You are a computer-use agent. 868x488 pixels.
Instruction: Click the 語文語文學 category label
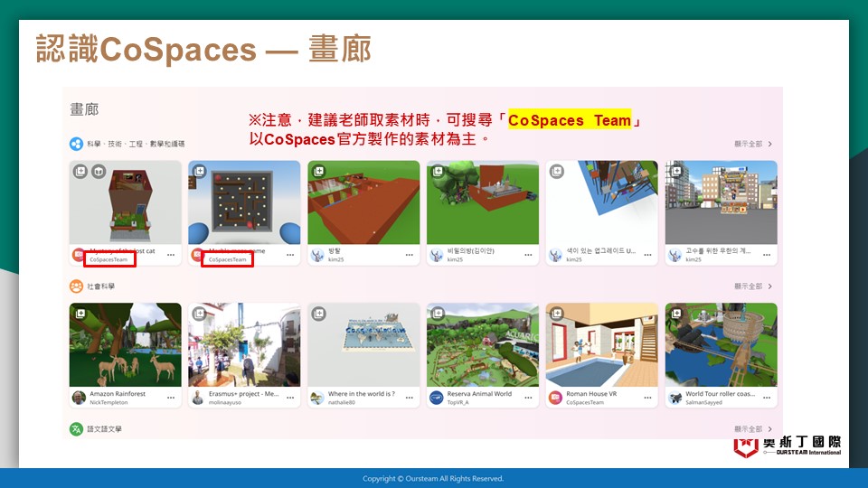point(104,428)
